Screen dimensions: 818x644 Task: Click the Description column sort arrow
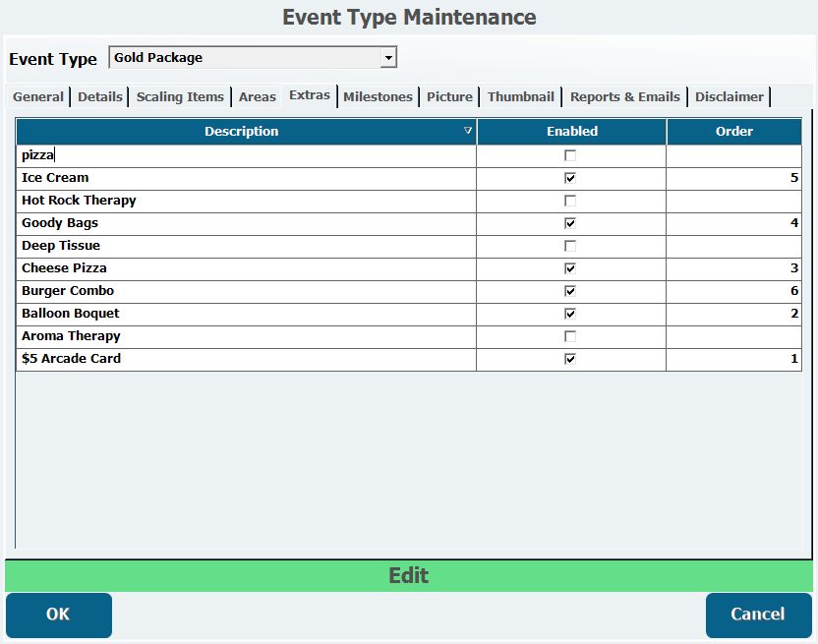468,131
